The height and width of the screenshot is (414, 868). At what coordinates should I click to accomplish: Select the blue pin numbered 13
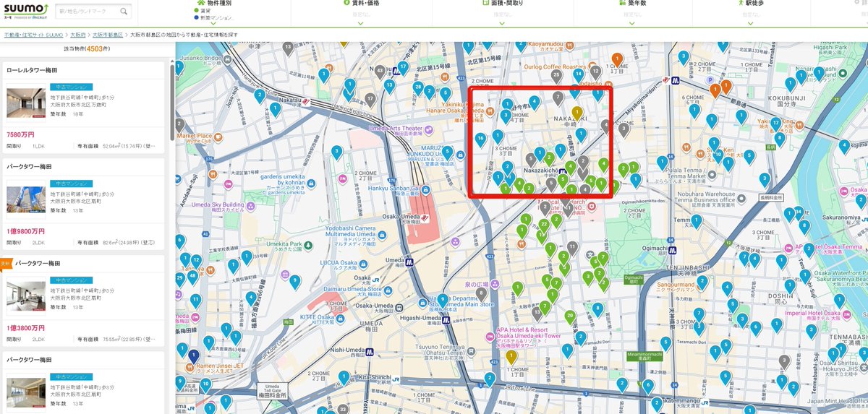(x=390, y=87)
